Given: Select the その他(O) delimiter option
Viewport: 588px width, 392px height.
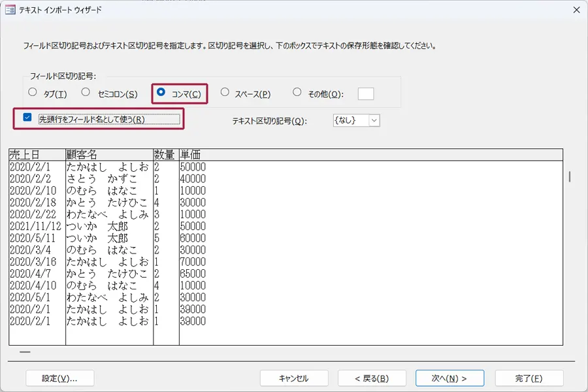Looking at the screenshot, I should click(297, 93).
